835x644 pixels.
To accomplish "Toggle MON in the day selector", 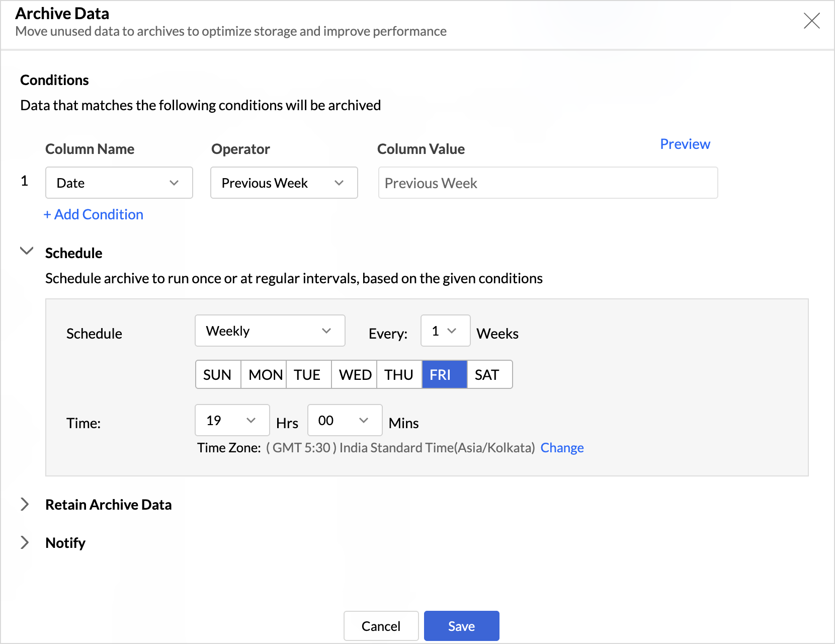I will click(264, 375).
